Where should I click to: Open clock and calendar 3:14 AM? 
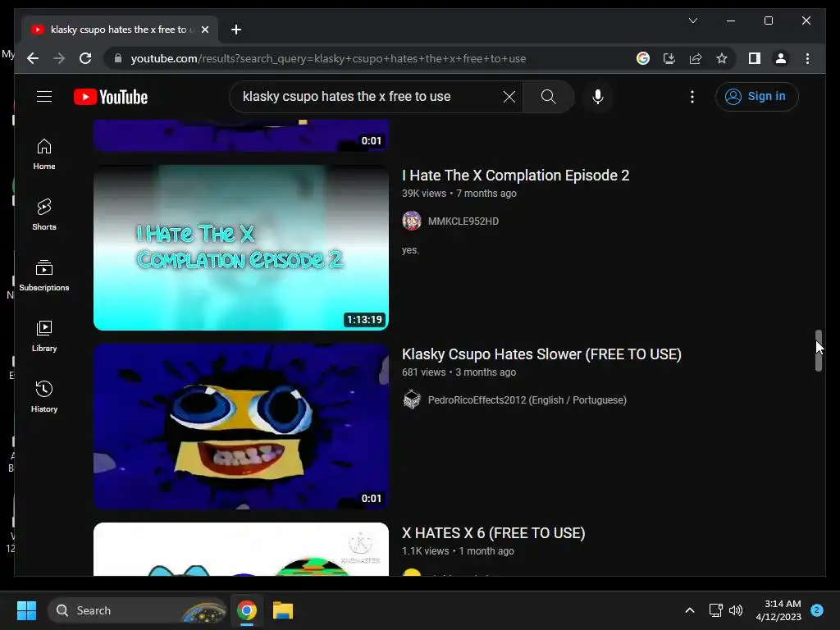(778, 610)
